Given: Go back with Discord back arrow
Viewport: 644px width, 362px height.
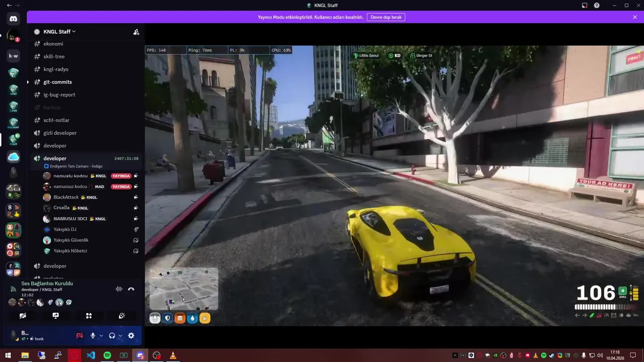Looking at the screenshot, I should tap(9, 5).
